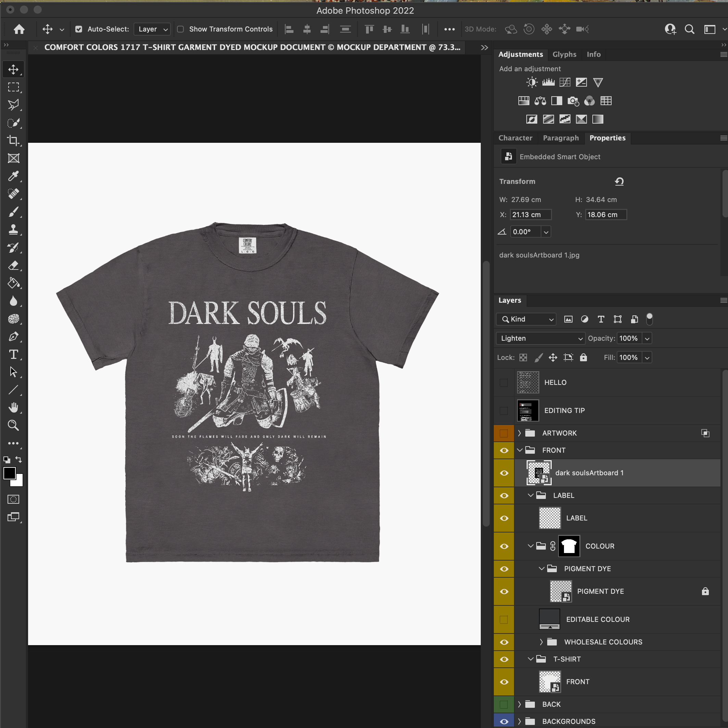Reset the smart object transform
The width and height of the screenshot is (728, 728).
coord(619,181)
